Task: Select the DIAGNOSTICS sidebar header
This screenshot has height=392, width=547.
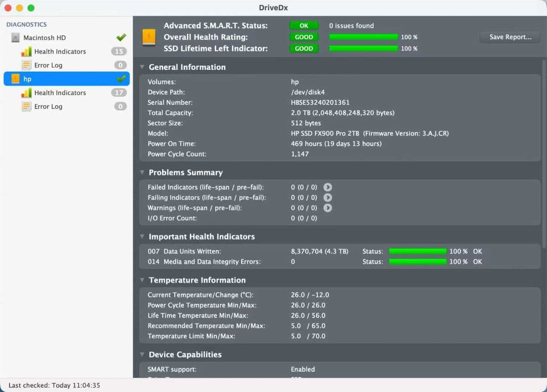Action: [x=26, y=24]
